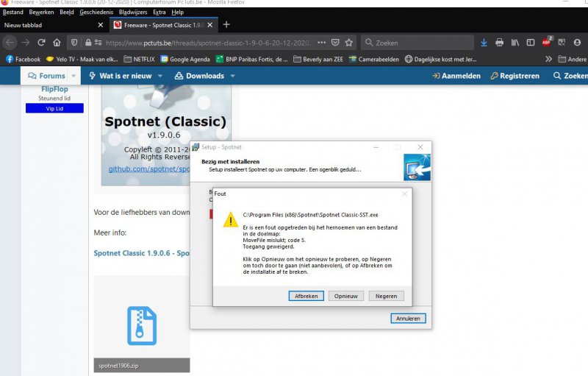Click the back navigation arrow
The height and width of the screenshot is (376, 588).
(10, 43)
